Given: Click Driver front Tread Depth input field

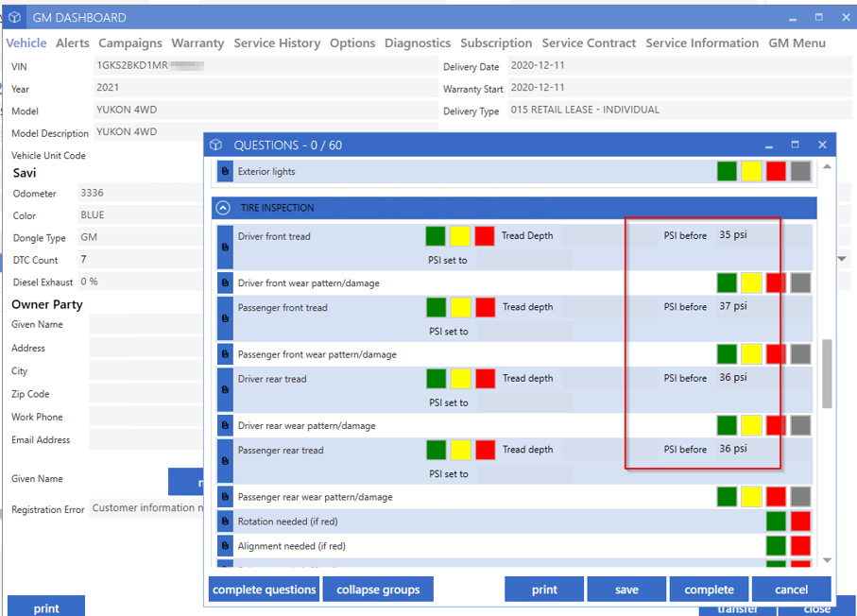Looking at the screenshot, I should point(608,235).
